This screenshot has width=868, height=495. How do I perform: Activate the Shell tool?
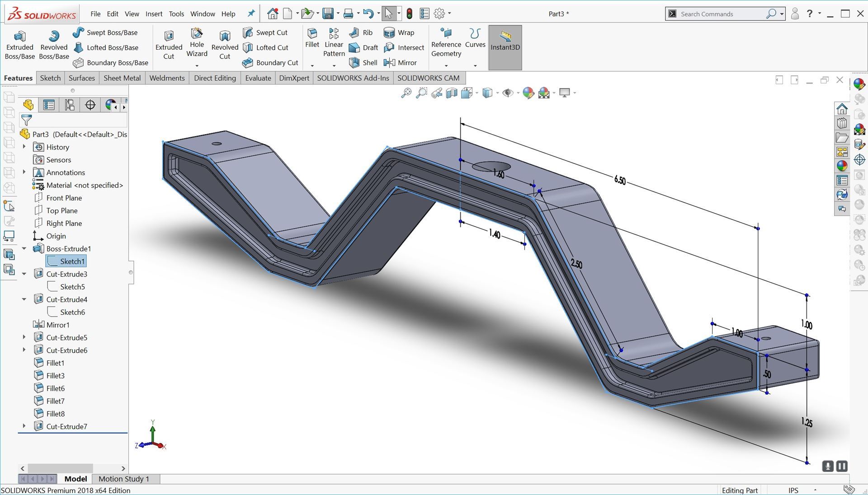(363, 63)
